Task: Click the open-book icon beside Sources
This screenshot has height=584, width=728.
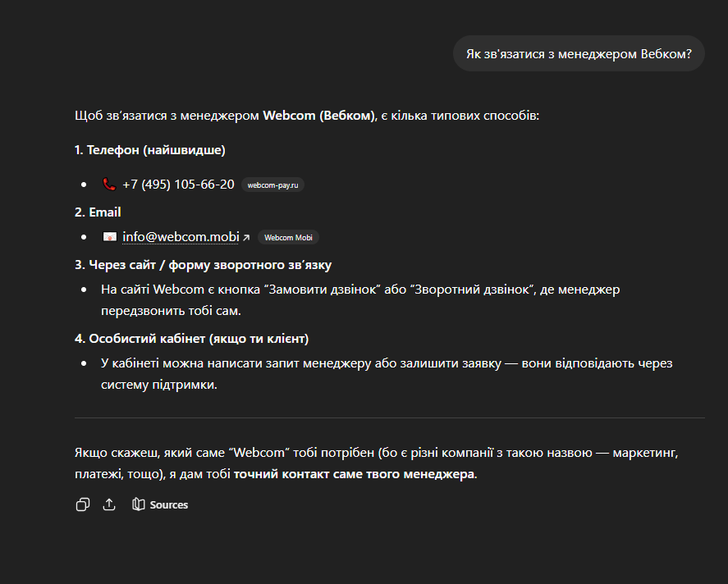Action: tap(139, 504)
